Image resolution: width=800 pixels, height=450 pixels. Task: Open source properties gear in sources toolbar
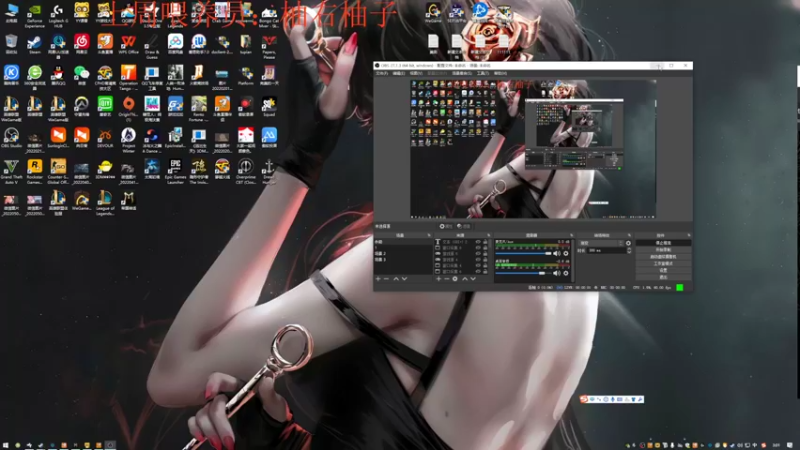(455, 279)
